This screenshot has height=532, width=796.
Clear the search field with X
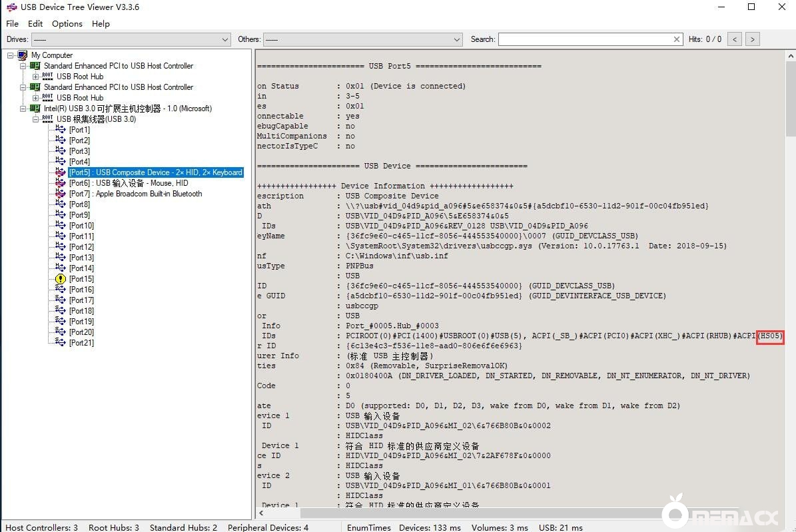[677, 39]
